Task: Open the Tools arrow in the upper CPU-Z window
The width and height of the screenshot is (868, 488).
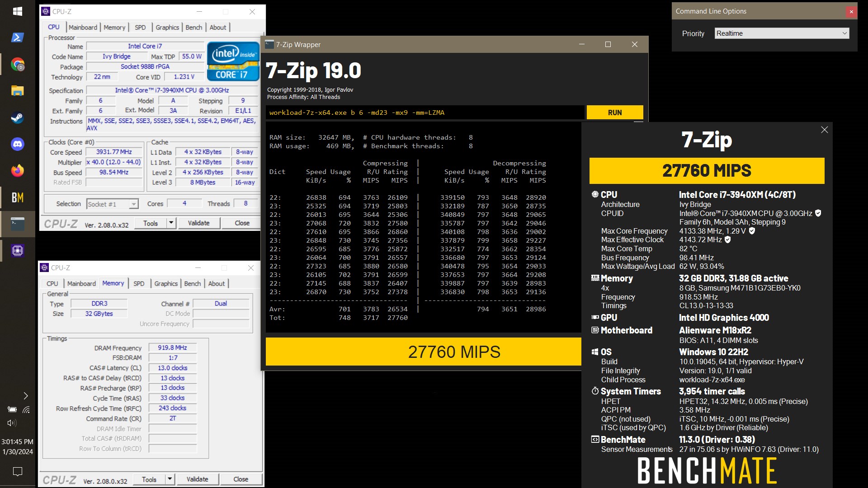Action: coord(171,223)
